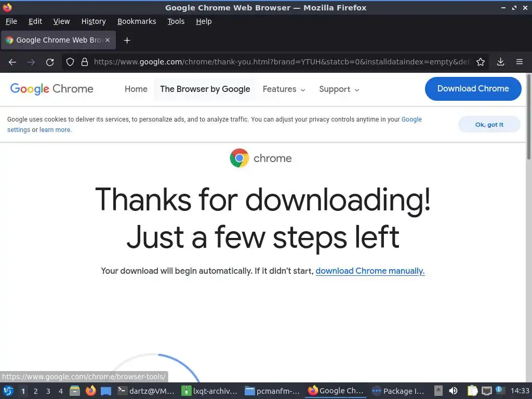Open the File menu
Screen dimensions: 532x399
(11, 21)
